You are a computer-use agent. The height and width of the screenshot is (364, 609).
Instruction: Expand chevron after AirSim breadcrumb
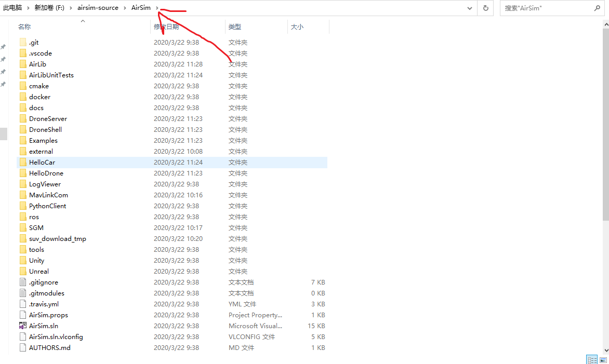pyautogui.click(x=157, y=8)
